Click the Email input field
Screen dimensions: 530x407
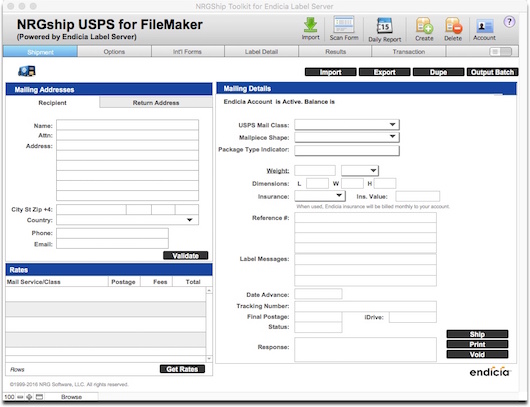click(x=112, y=244)
